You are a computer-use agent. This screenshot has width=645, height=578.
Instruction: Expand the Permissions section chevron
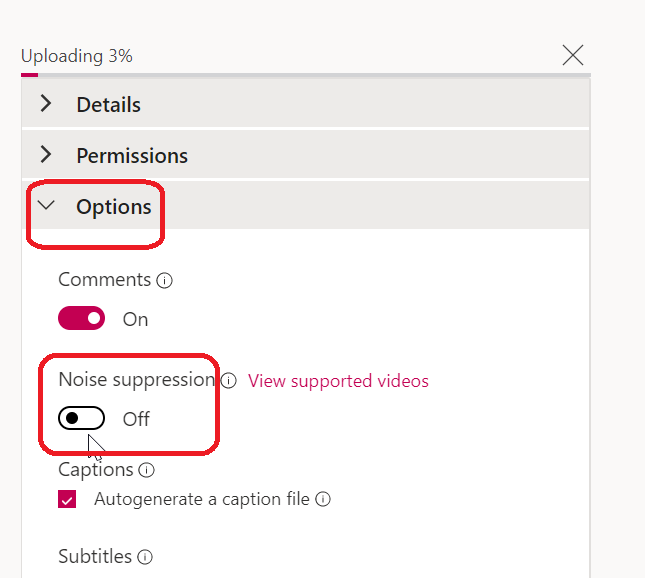coord(46,155)
